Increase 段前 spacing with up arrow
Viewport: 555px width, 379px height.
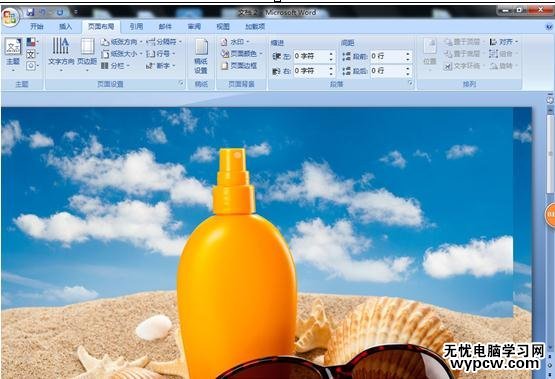408,54
